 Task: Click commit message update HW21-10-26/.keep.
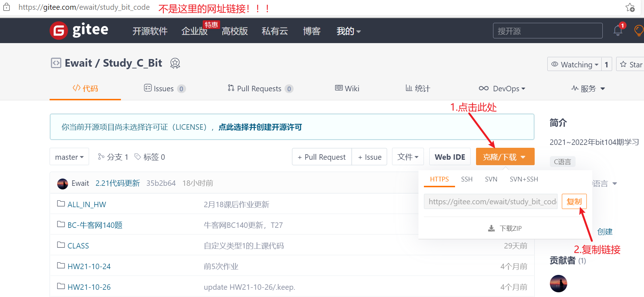(249, 287)
